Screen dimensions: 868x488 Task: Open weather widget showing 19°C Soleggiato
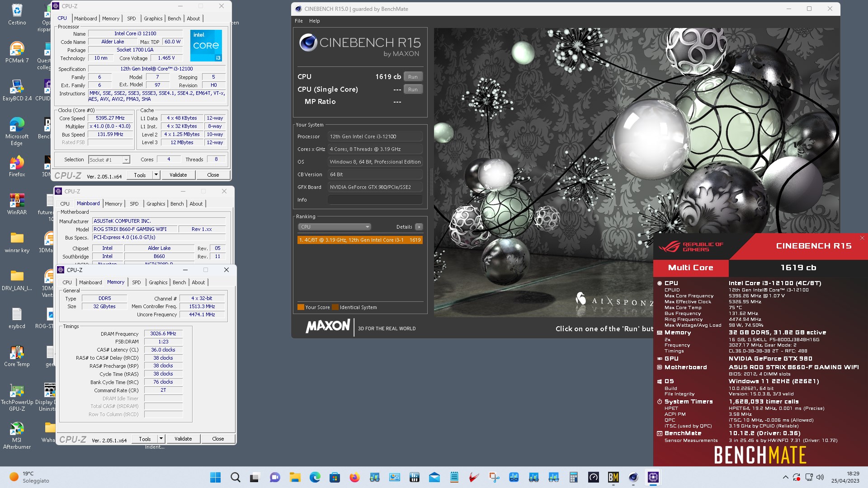(x=30, y=477)
